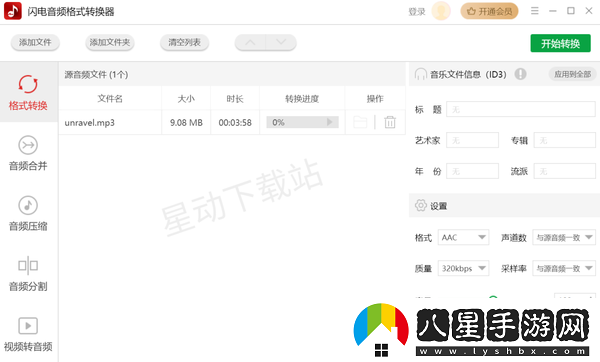
Task: Click the 操作 column header
Action: tap(375, 99)
